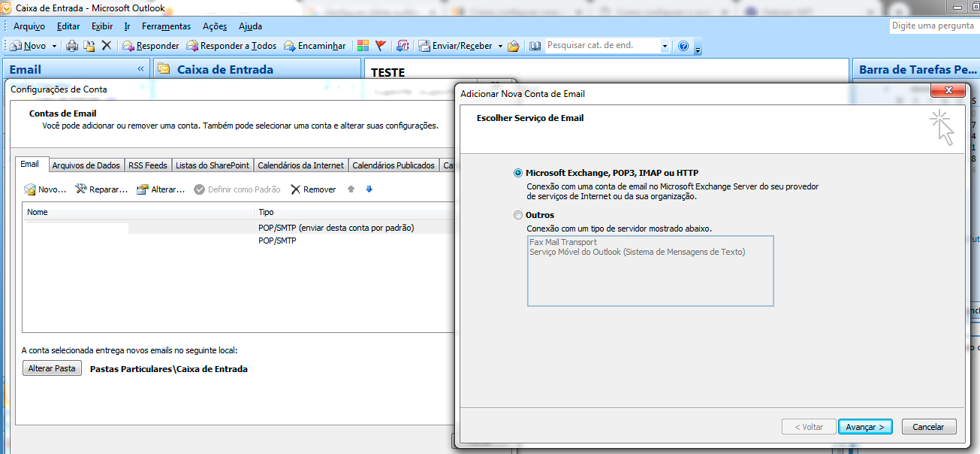
Task: Click Responder in the toolbar
Action: pos(150,46)
